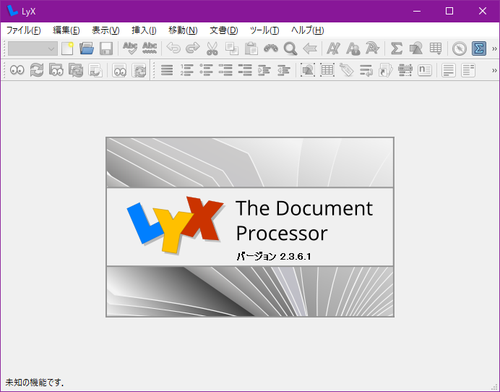The height and width of the screenshot is (392, 500).
Task: Toggle the outline compass icon
Action: click(459, 49)
